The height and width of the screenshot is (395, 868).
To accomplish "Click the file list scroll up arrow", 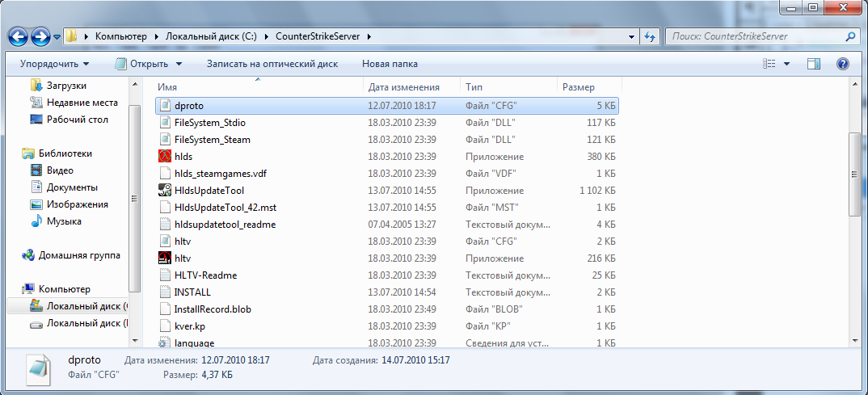I will click(854, 85).
